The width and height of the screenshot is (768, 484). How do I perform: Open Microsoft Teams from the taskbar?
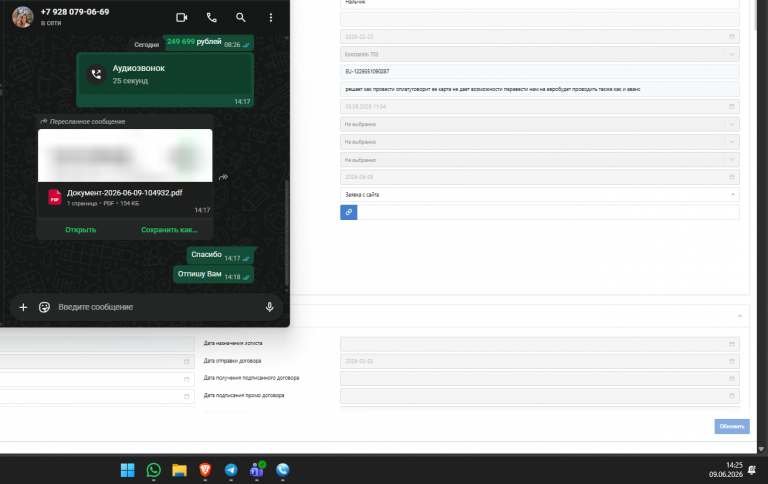pyautogui.click(x=257, y=470)
